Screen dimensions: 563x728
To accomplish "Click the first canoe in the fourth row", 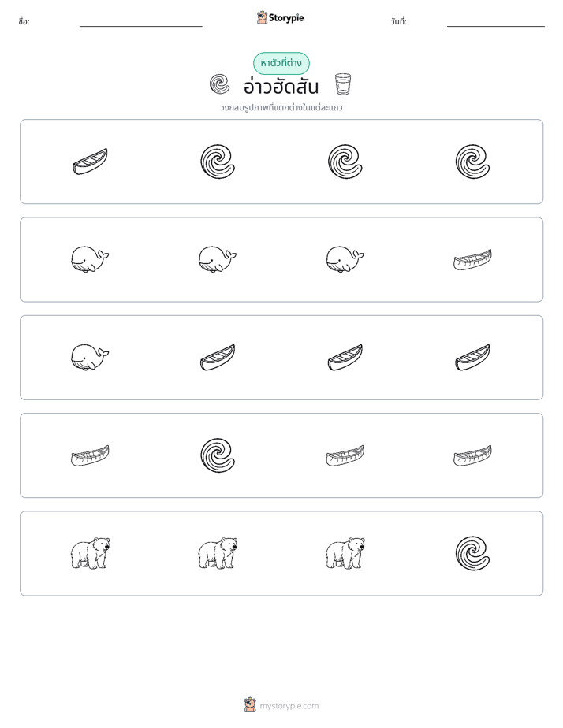I will (90, 455).
